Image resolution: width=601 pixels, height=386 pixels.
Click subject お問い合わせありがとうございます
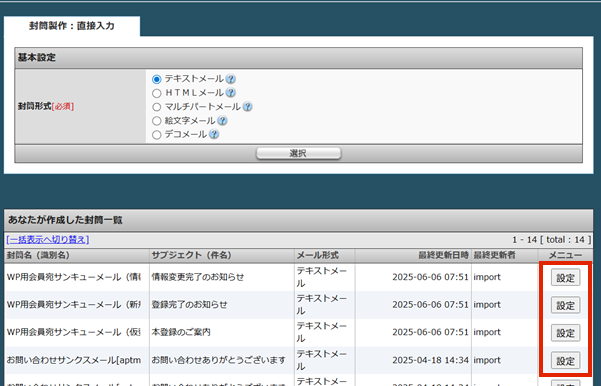[218, 360]
